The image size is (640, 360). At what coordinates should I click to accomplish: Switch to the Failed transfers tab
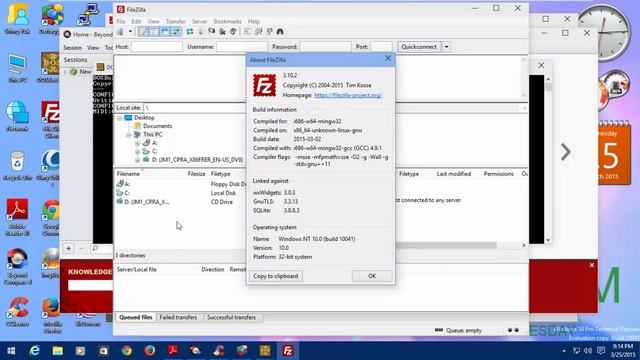178,317
